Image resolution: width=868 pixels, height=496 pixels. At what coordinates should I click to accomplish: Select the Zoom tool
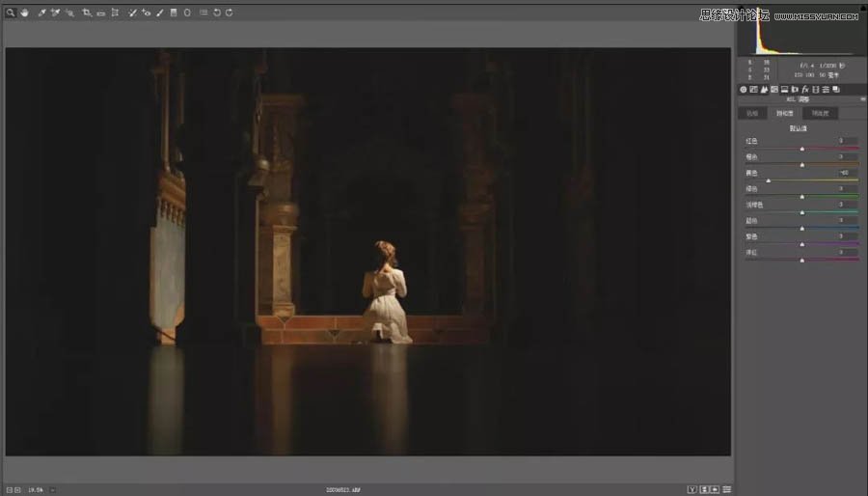10,13
